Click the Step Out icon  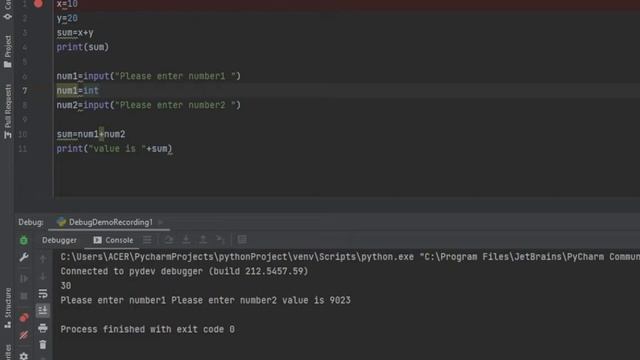(203, 240)
